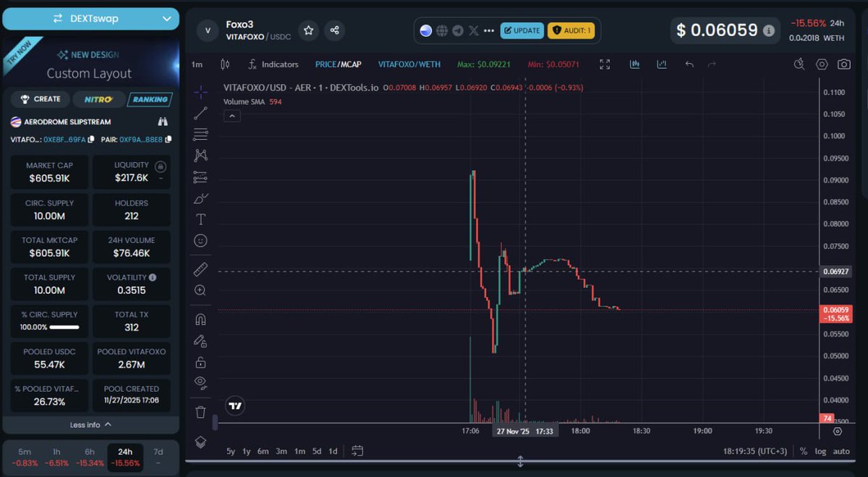The width and height of the screenshot is (868, 477).
Task: Take a chart snapshot with camera
Action: pyautogui.click(x=844, y=64)
